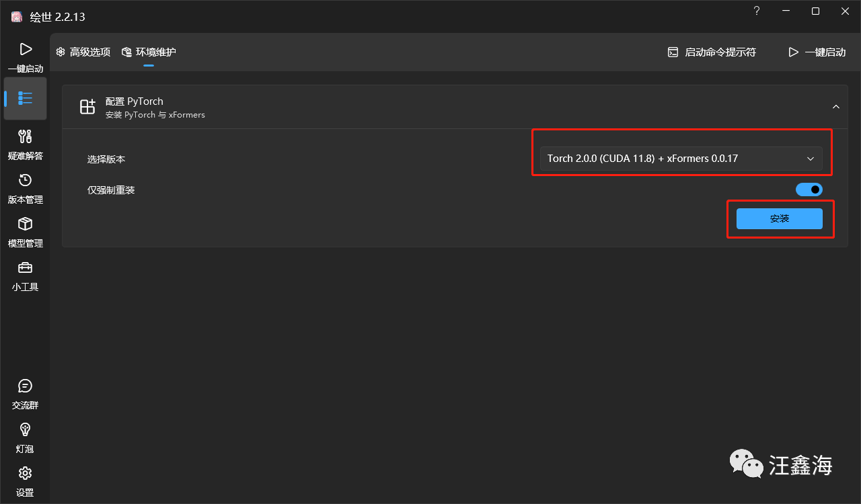861x504 pixels.
Task: Toggle the 仅强制重装 switch
Action: coord(809,190)
